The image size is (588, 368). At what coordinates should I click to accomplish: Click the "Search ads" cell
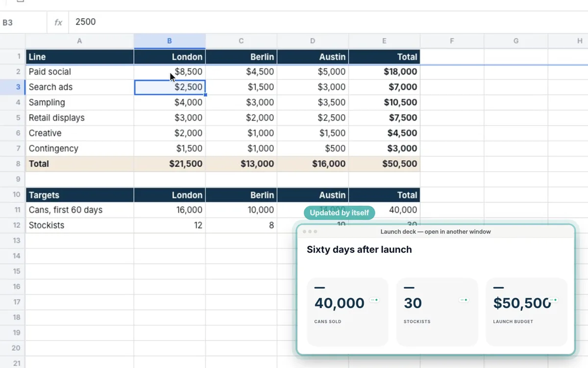point(79,87)
